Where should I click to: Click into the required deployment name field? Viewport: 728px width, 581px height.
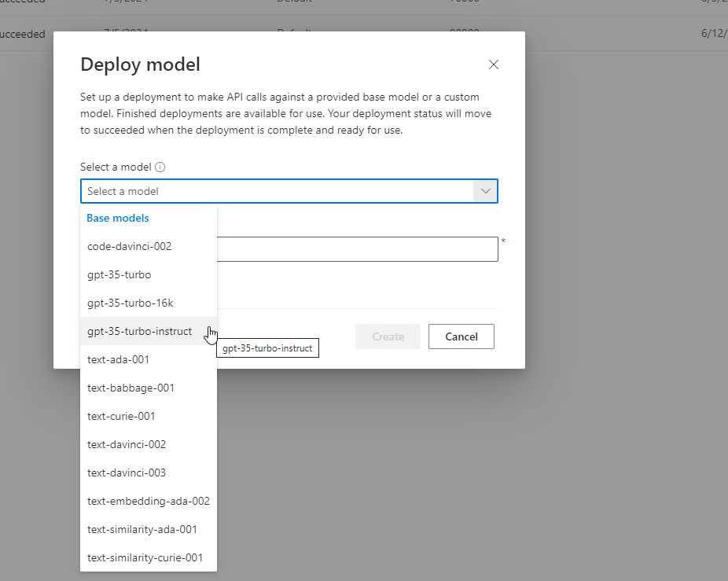[358, 249]
